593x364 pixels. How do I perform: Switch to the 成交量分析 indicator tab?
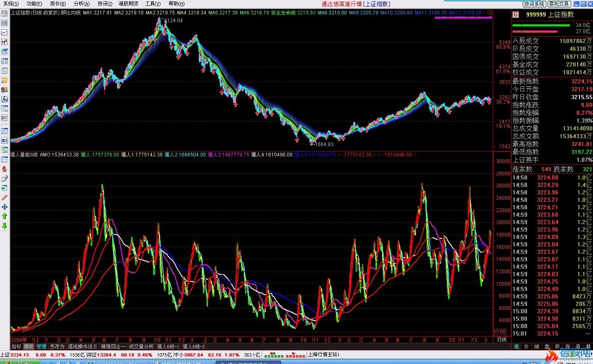pos(141,347)
